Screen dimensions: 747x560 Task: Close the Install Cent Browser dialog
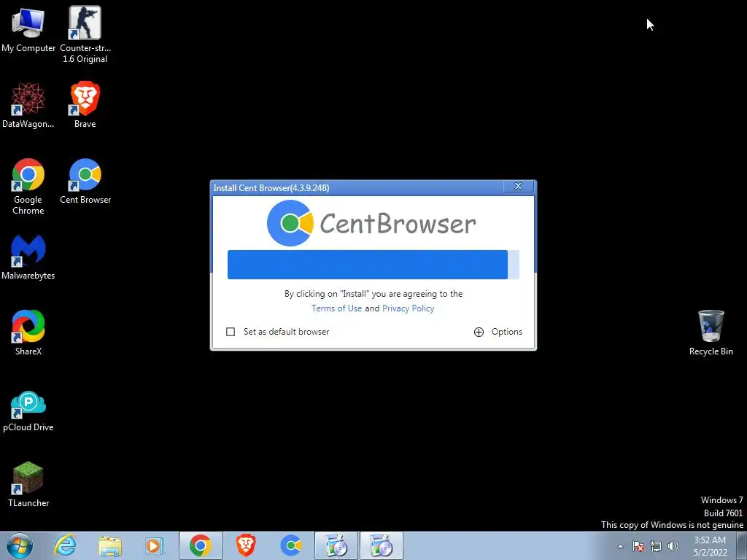(519, 186)
